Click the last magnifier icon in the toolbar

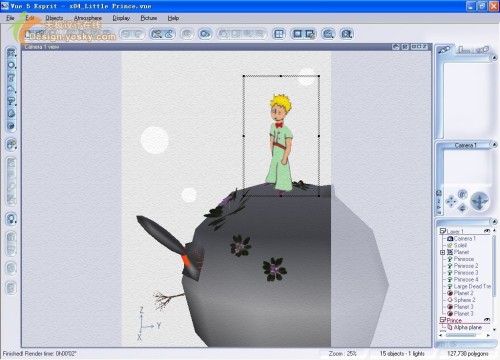point(347,34)
